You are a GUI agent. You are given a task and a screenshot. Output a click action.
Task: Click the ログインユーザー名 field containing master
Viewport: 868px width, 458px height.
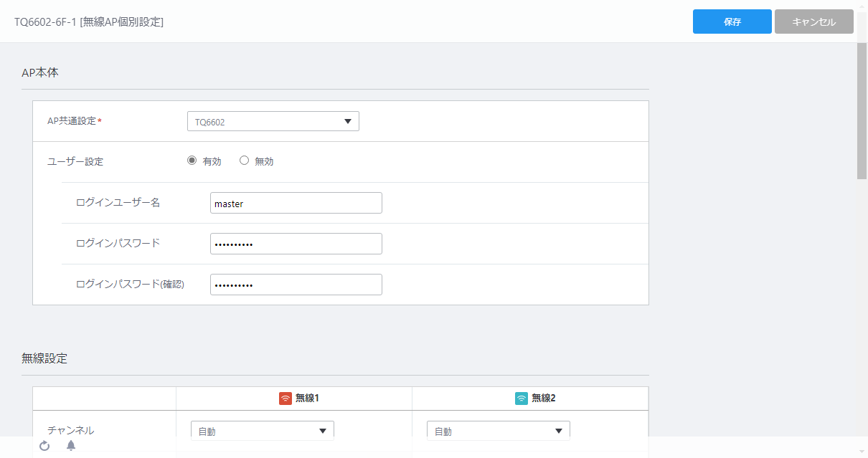(296, 203)
